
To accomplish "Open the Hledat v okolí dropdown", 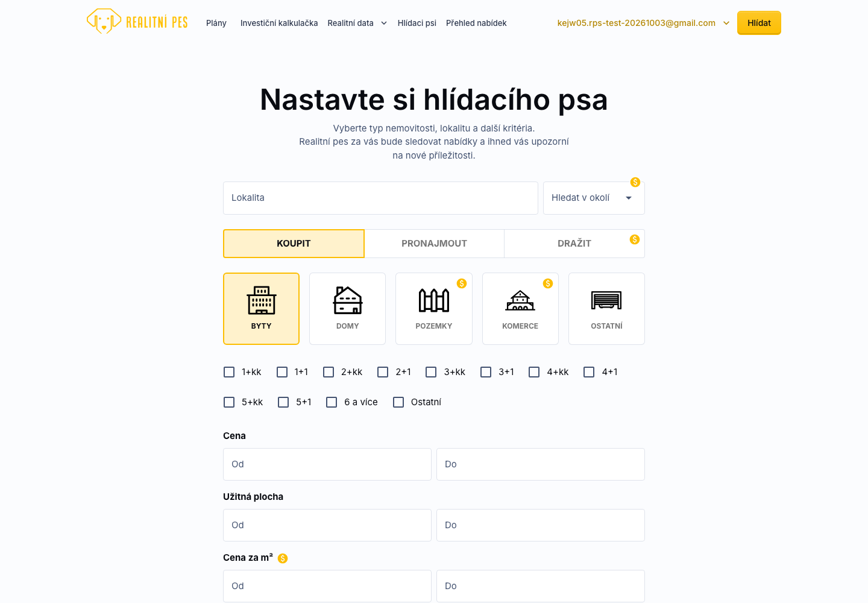I will (594, 198).
